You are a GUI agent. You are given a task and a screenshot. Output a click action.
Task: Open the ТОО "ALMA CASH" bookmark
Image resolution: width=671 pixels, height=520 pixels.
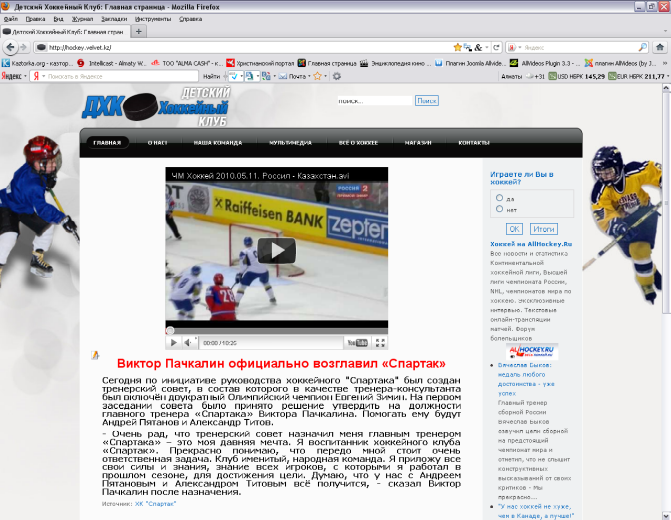(x=187, y=63)
